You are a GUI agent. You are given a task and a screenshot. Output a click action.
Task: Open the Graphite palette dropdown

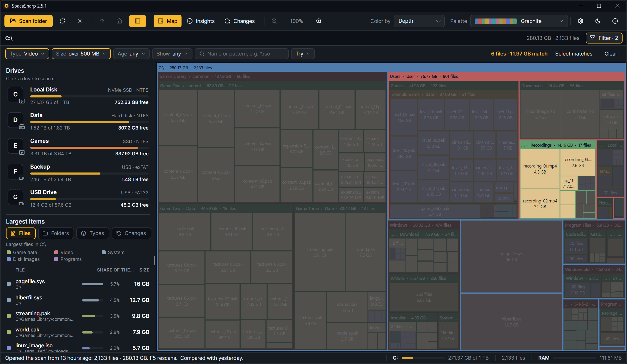(x=519, y=21)
